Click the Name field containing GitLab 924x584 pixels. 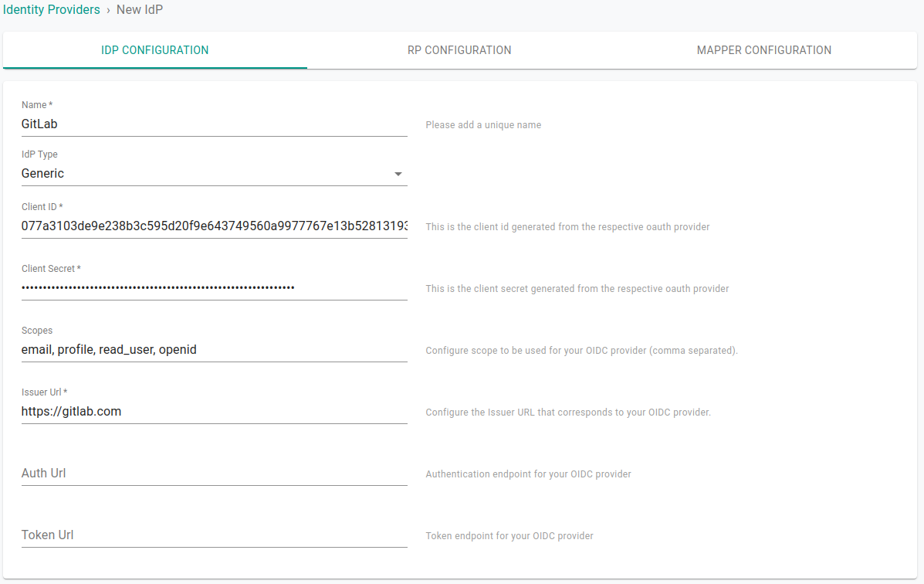tap(214, 124)
